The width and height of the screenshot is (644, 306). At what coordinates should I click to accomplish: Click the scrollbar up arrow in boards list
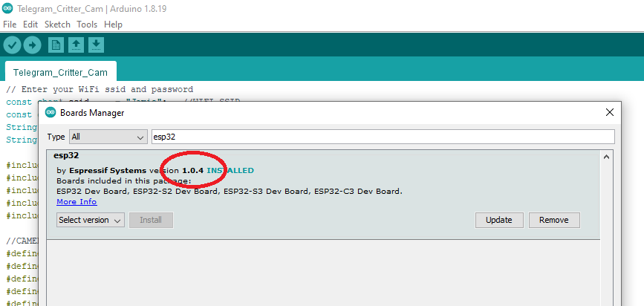click(606, 157)
